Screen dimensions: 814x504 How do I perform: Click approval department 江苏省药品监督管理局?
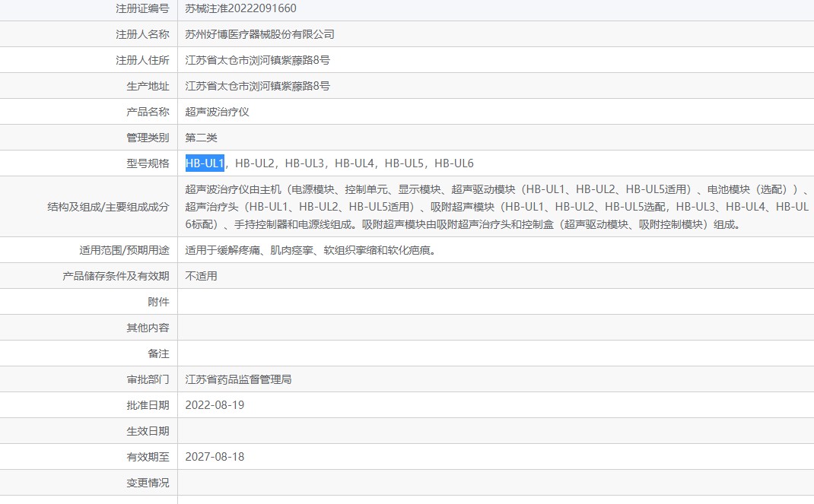coord(238,379)
